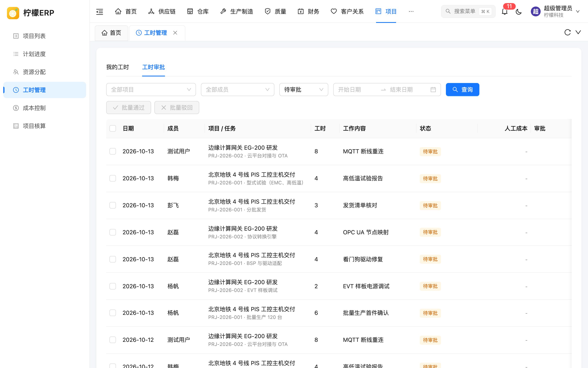Check the 赵磊 OPC UA 节点映射 row checkbox
588x368 pixels.
pyautogui.click(x=113, y=232)
